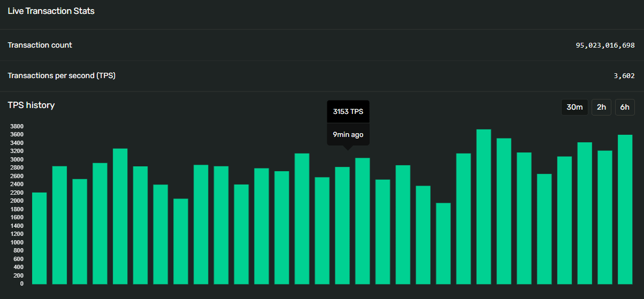Select the 30m time range button
Image resolution: width=644 pixels, height=299 pixels.
point(574,107)
